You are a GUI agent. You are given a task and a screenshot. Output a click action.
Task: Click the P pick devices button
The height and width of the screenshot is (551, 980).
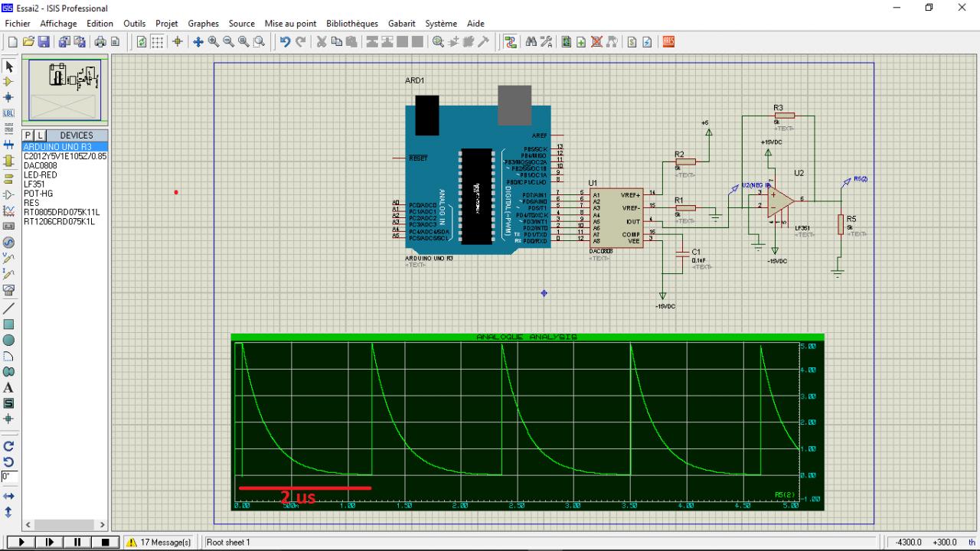[x=28, y=135]
